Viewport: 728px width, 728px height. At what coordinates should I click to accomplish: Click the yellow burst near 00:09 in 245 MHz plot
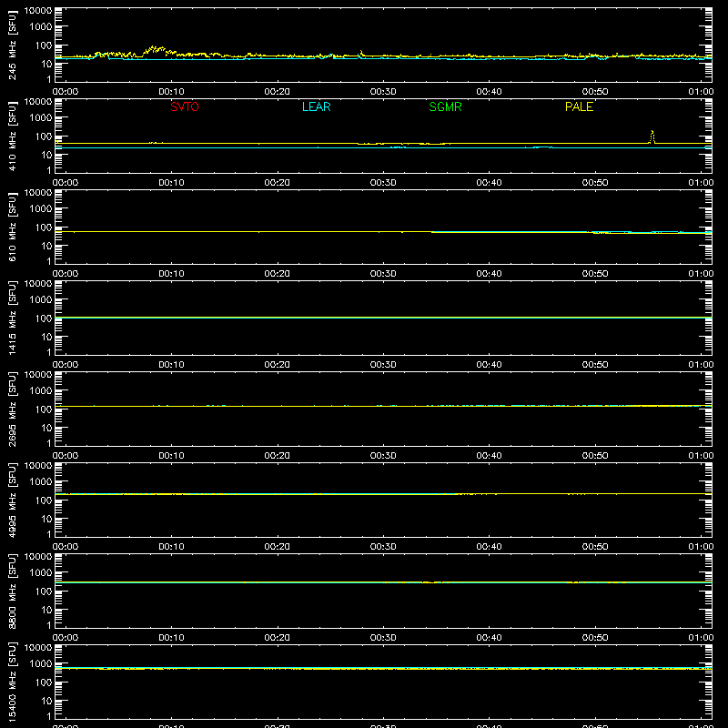point(155,50)
